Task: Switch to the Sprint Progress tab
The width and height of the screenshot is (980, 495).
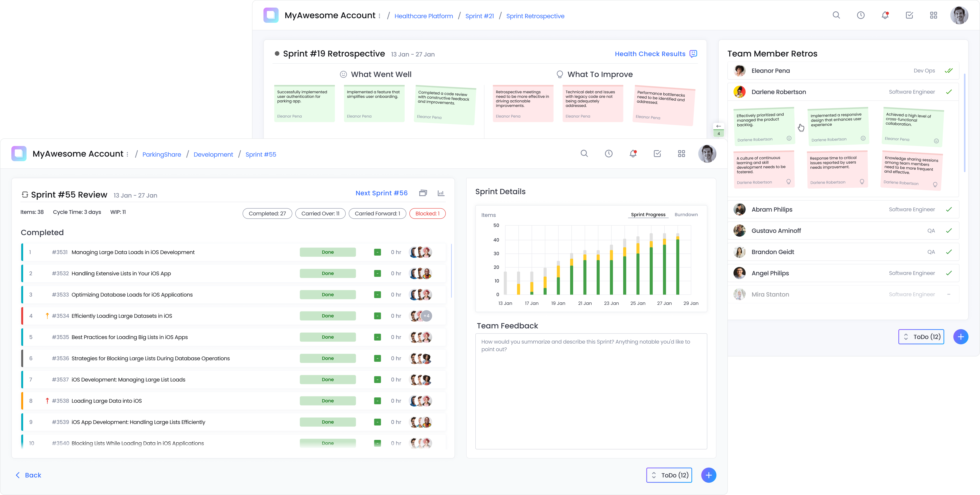Action: [648, 215]
